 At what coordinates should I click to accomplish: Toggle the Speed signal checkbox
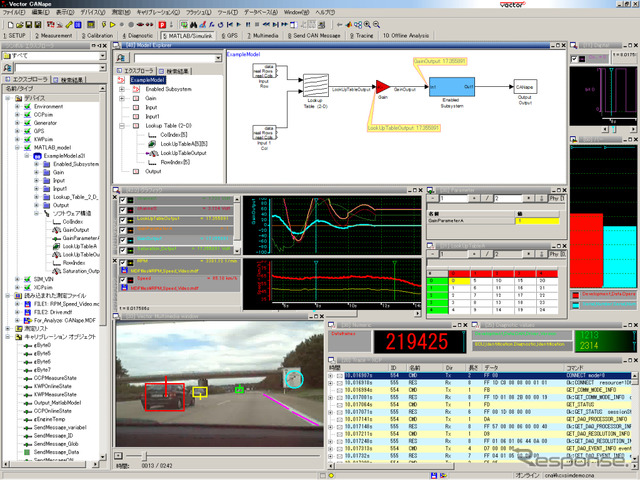pyautogui.click(x=122, y=280)
